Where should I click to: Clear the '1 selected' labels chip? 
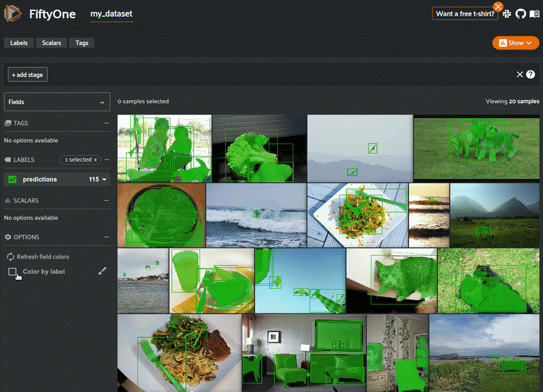95,160
